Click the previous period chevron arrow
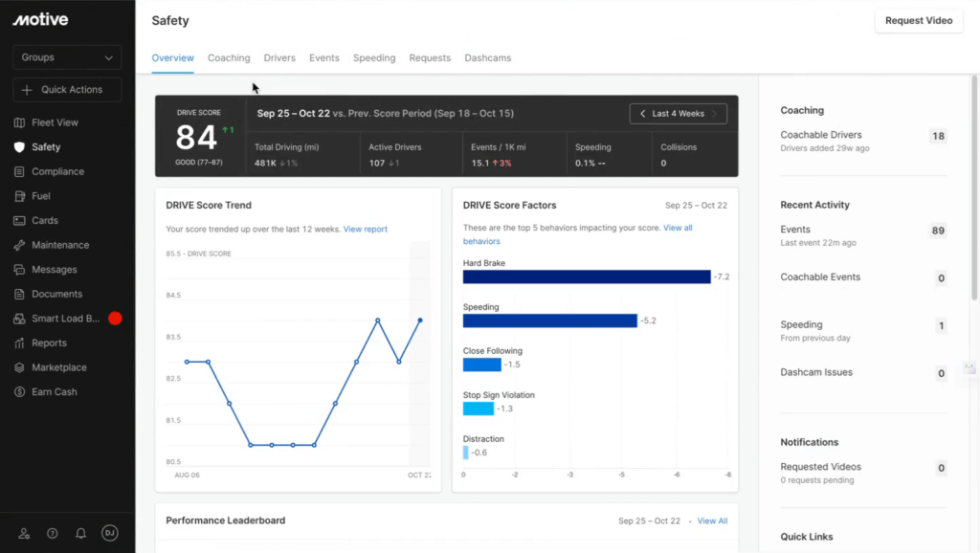980x553 pixels. click(642, 113)
